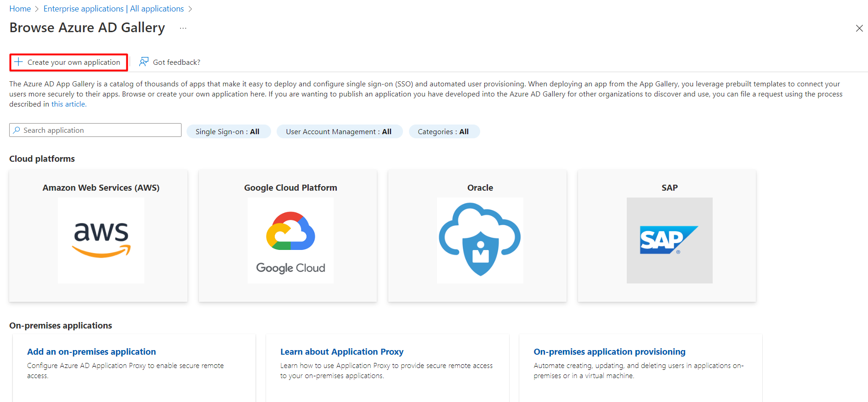
Task: Click 'Configure Azure AD Application Proxy' description text
Action: coord(125,370)
